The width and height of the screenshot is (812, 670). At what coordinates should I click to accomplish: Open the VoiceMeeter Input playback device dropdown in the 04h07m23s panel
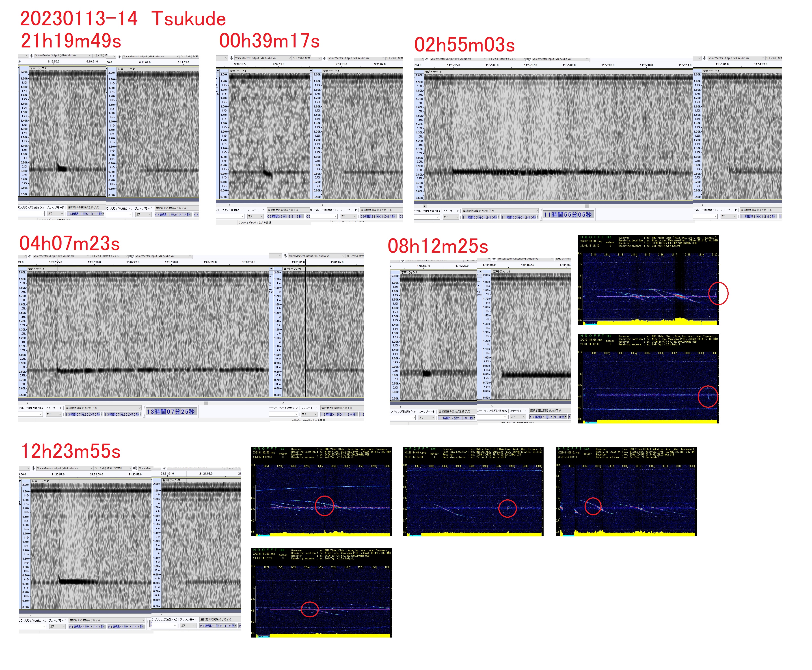click(190, 256)
